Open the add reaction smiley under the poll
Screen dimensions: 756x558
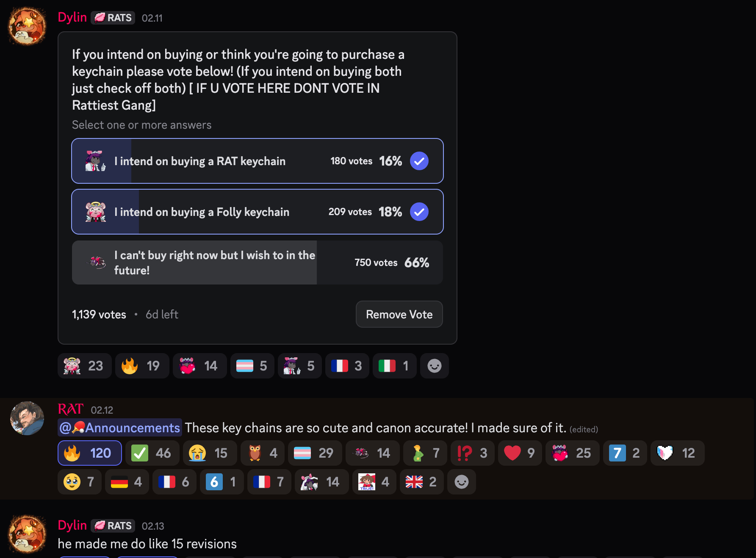tap(434, 366)
